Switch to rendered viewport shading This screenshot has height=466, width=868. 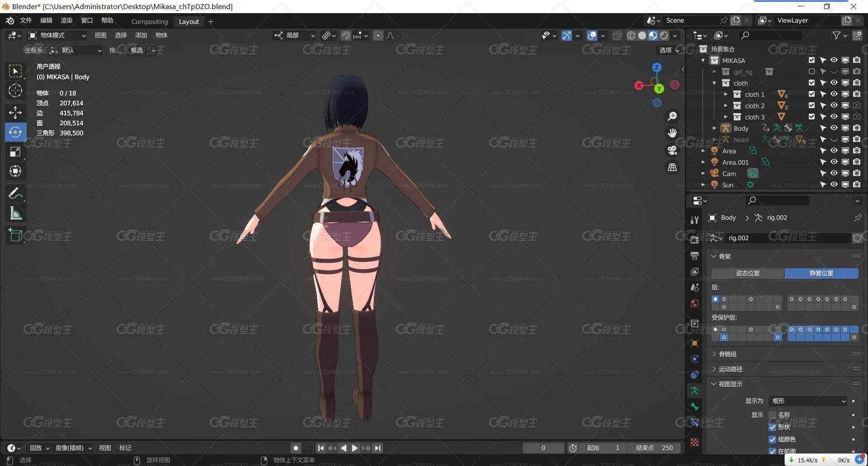tap(664, 35)
